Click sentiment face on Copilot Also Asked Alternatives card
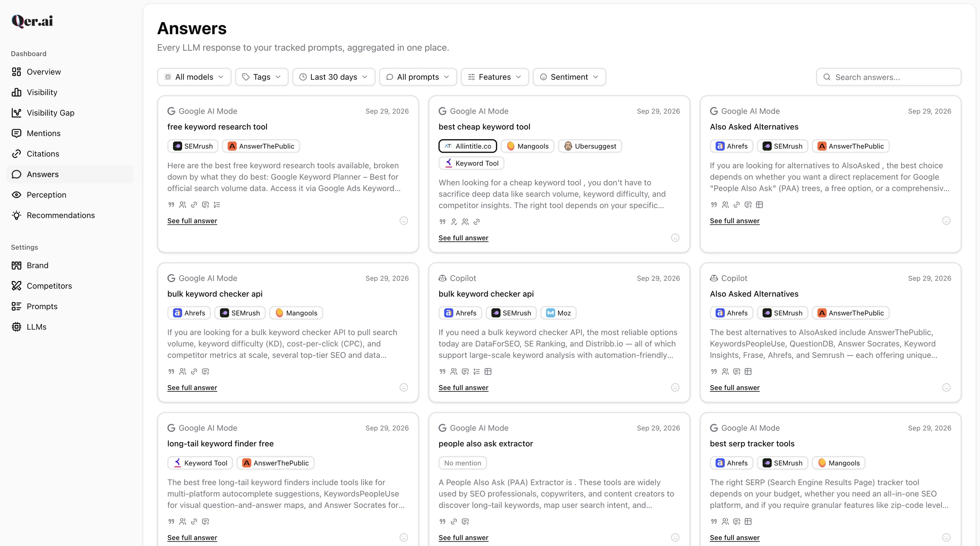The height and width of the screenshot is (546, 980). tap(946, 388)
